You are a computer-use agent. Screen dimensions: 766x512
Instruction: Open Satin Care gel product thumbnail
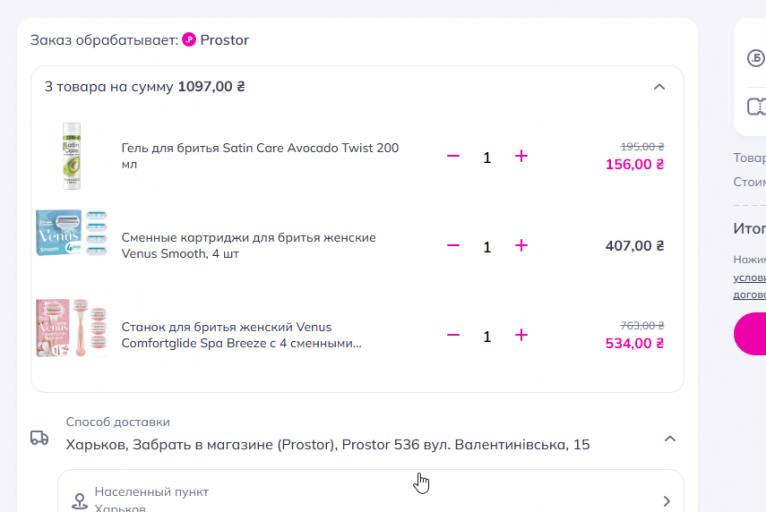point(71,156)
